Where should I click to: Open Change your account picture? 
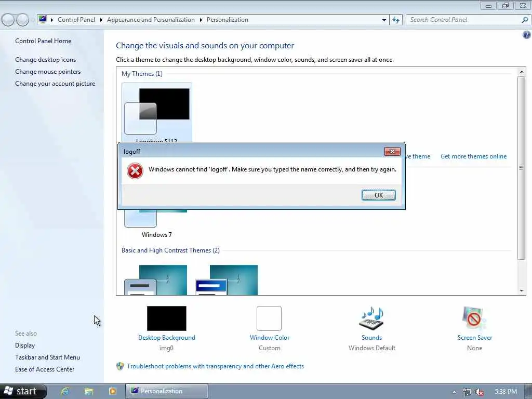(55, 84)
